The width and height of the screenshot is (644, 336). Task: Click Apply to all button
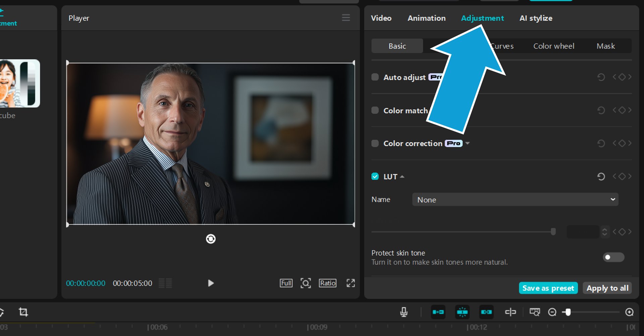click(607, 288)
